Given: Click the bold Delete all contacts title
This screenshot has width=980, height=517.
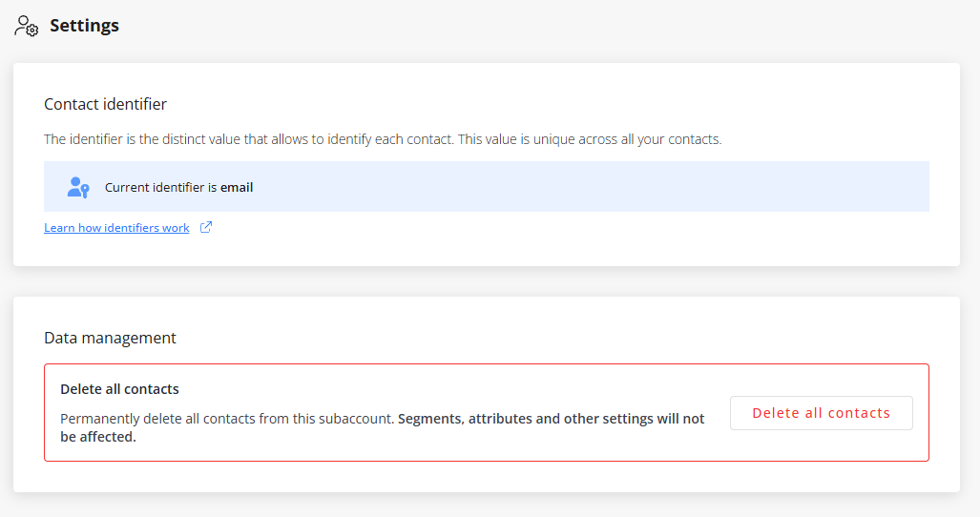Looking at the screenshot, I should [119, 389].
